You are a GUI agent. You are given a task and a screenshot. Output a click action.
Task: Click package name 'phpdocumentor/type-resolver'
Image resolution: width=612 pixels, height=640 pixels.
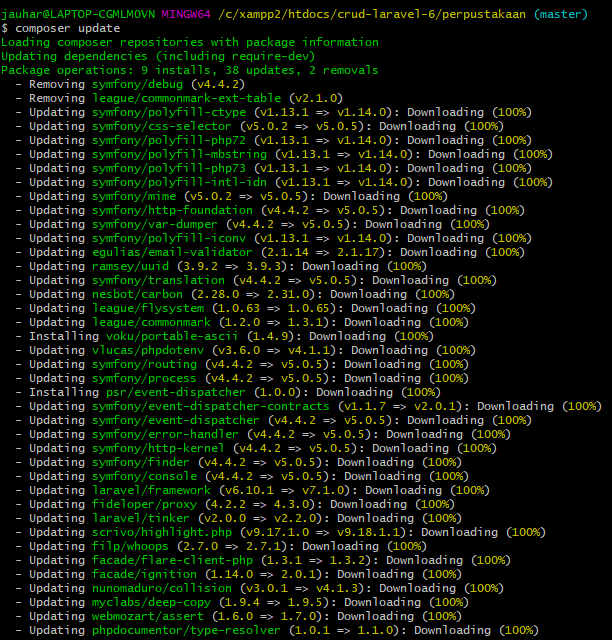(186, 629)
